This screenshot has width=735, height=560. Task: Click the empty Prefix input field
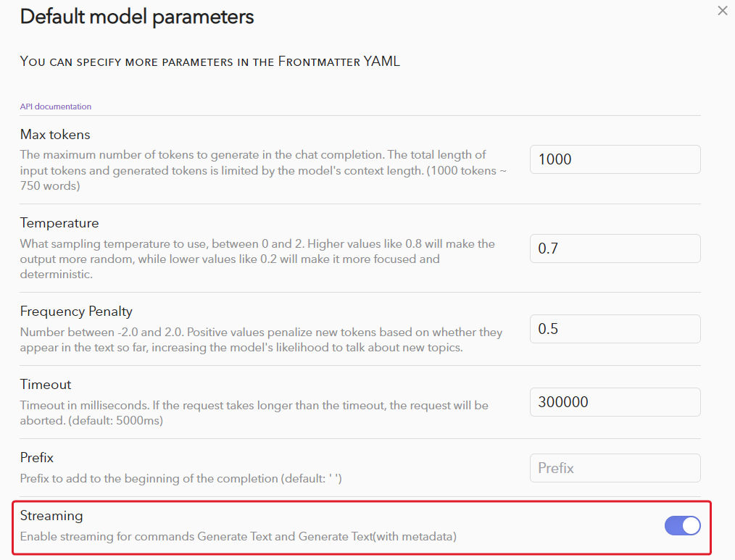coord(614,467)
